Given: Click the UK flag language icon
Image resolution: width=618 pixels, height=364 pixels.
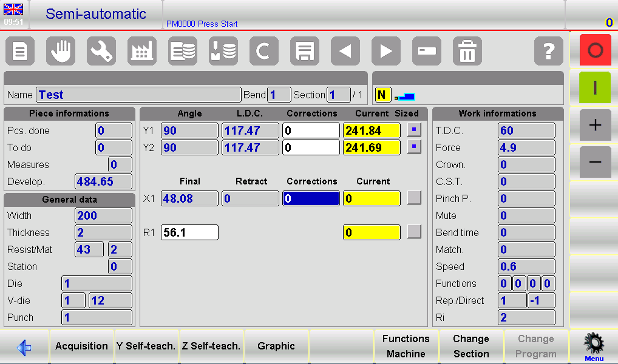Looking at the screenshot, I should 13,10.
